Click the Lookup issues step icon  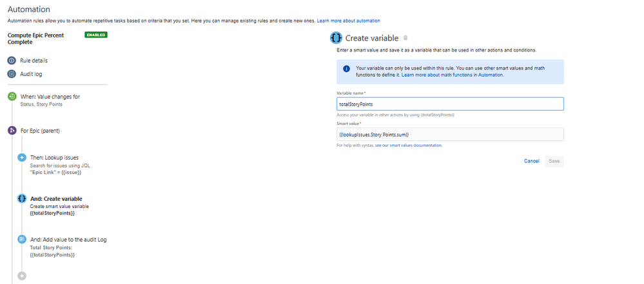click(x=22, y=157)
